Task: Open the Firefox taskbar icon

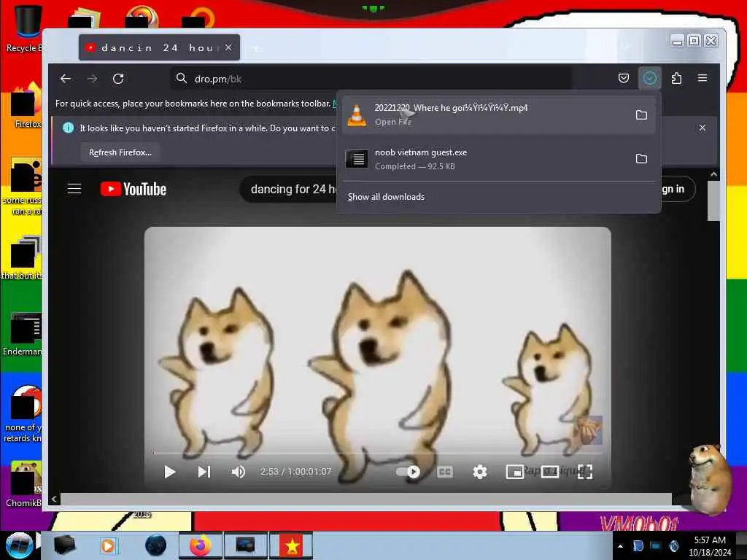Action: point(201,545)
